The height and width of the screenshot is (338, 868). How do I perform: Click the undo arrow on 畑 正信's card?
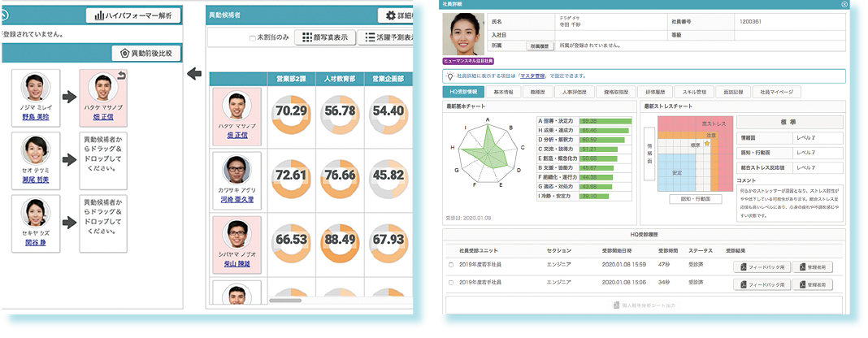tap(122, 76)
